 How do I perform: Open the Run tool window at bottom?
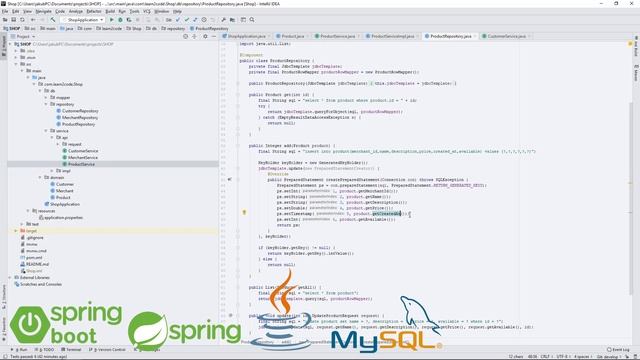[20, 349]
